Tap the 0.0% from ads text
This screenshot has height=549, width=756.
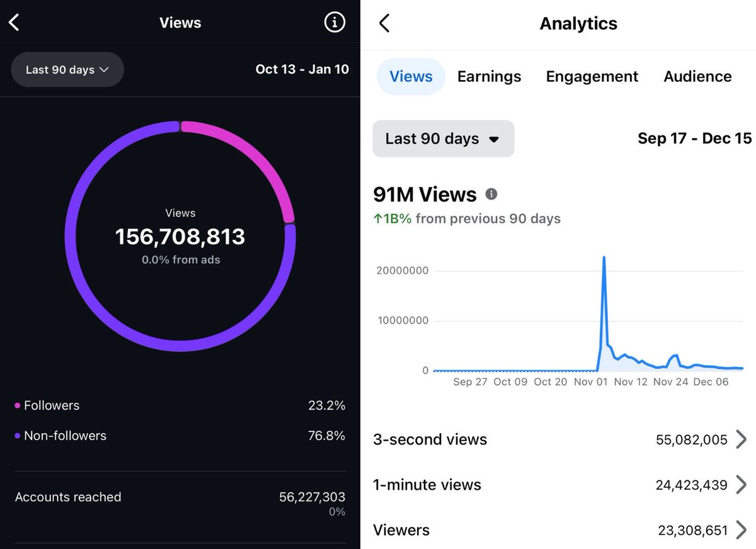(x=181, y=259)
